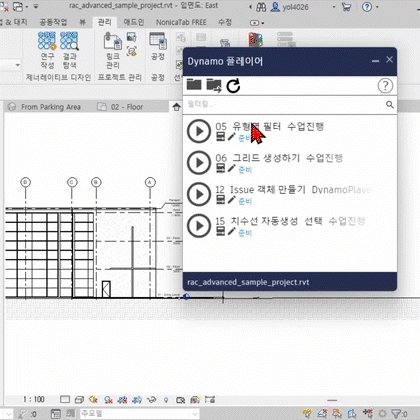Switch to the 공동작업 ribbon tab
420x420 pixels.
click(x=53, y=22)
